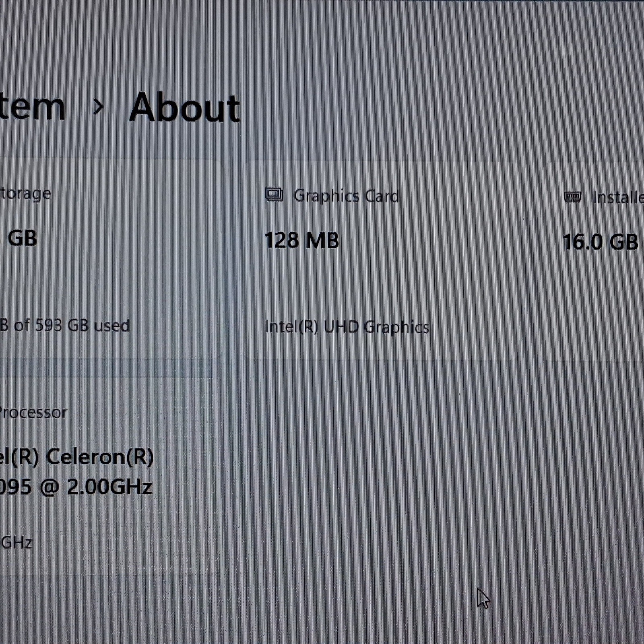Click the Installed RAM memory chip icon

(x=572, y=197)
